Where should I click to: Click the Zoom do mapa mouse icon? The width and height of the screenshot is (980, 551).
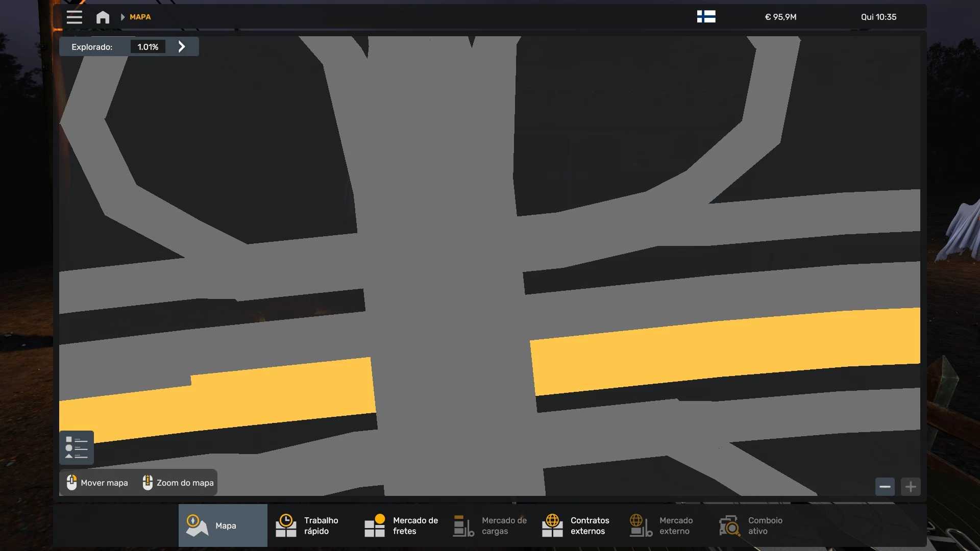click(148, 482)
